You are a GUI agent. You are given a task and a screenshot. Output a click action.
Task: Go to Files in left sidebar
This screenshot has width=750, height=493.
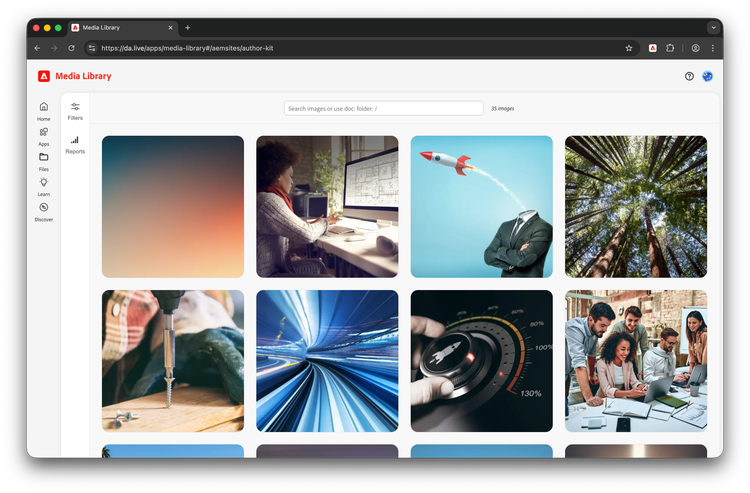[43, 157]
